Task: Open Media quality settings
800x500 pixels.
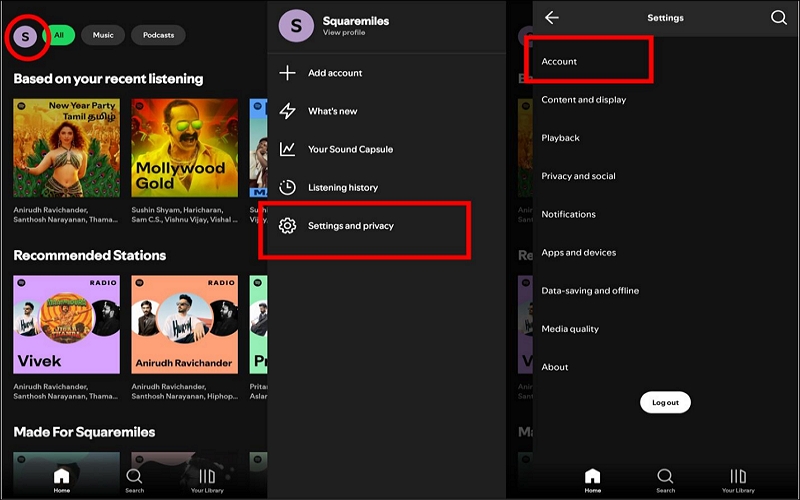Action: coord(665,329)
